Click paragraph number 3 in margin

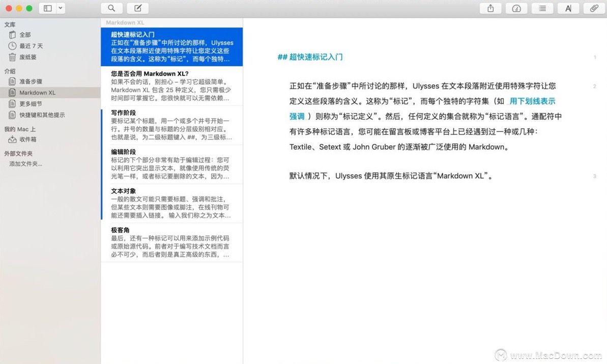[x=595, y=176]
